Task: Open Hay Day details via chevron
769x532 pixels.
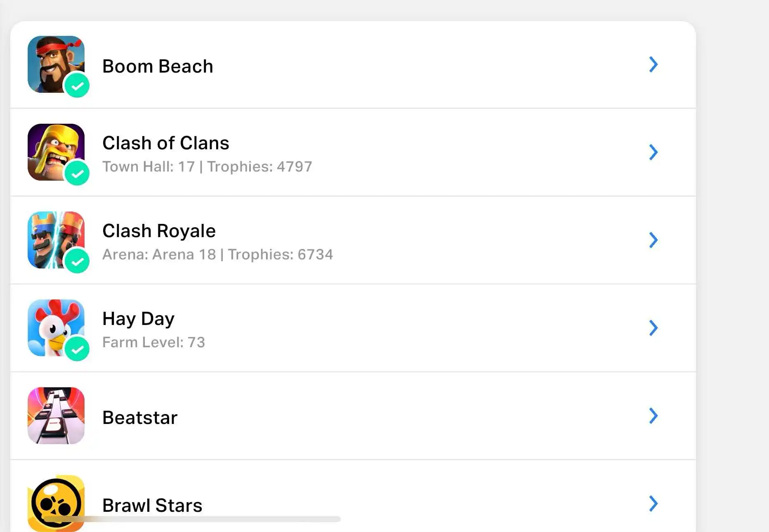Action: click(x=653, y=328)
